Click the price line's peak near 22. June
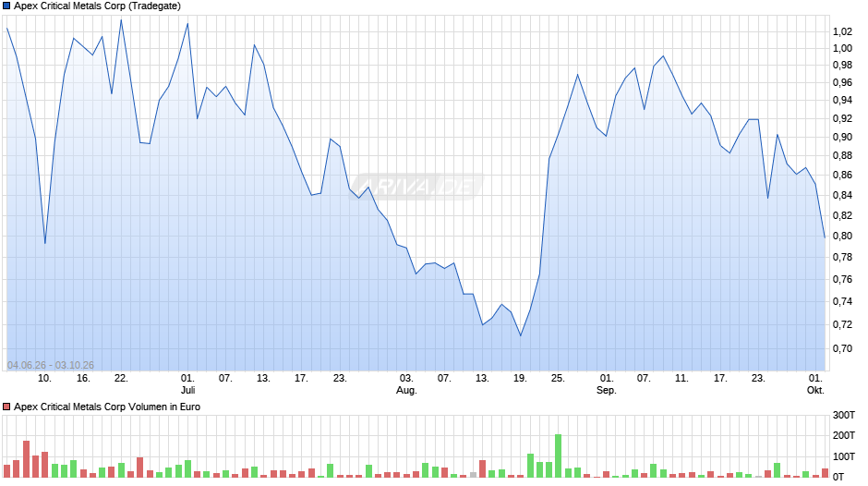The image size is (868, 486). (121, 20)
